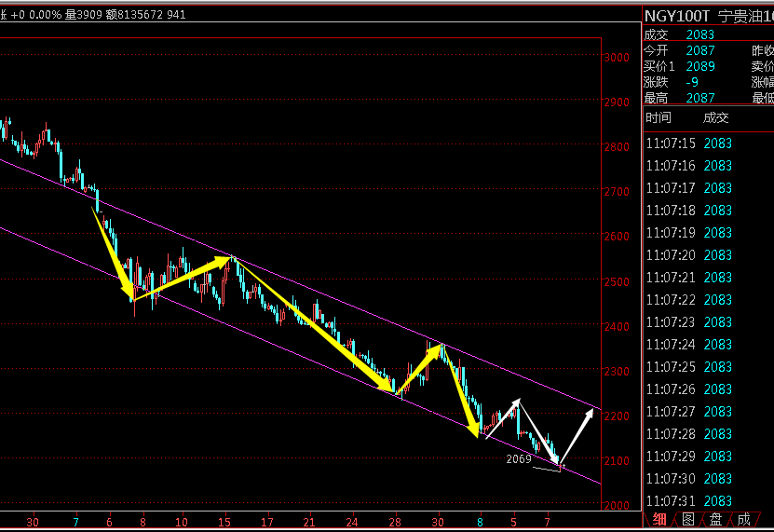Image resolution: width=774 pixels, height=532 pixels.
Task: Click the 2600 price axis label
Action: point(617,236)
